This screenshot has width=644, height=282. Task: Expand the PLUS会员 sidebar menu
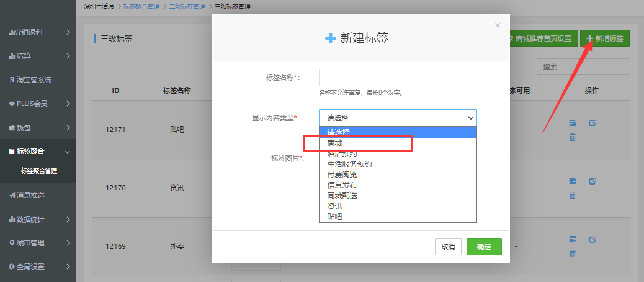point(37,104)
